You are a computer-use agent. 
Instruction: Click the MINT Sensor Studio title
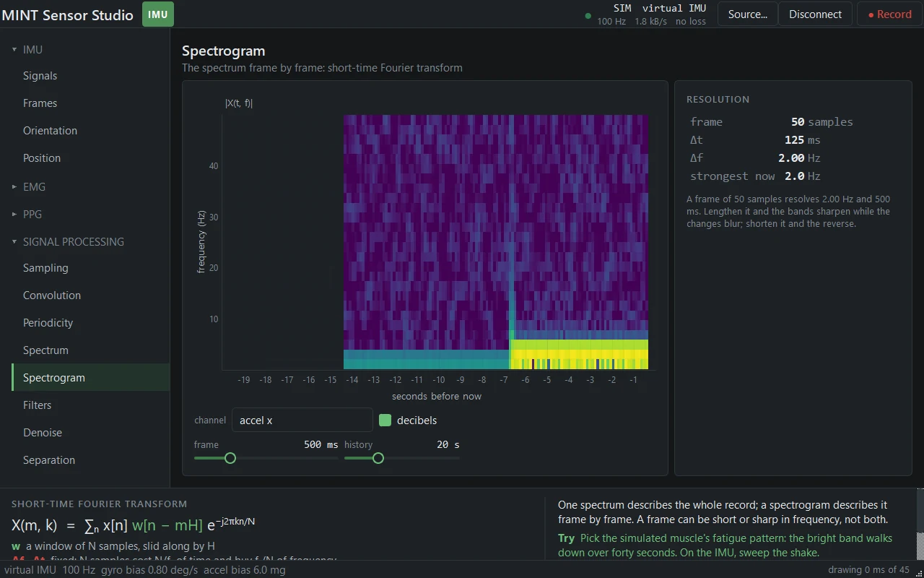point(68,15)
